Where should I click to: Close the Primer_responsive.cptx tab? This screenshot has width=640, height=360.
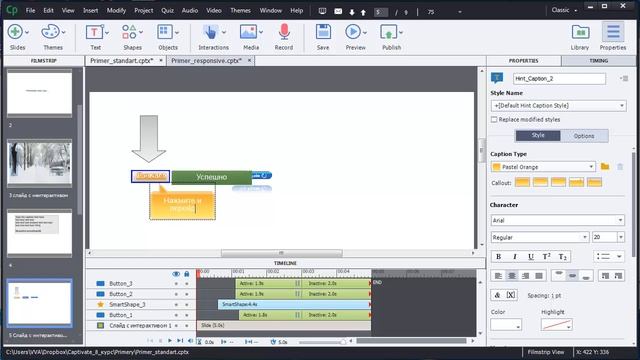[x=249, y=60]
